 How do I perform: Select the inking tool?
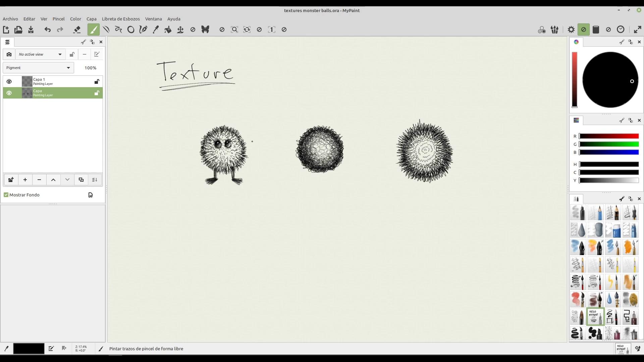(x=143, y=29)
